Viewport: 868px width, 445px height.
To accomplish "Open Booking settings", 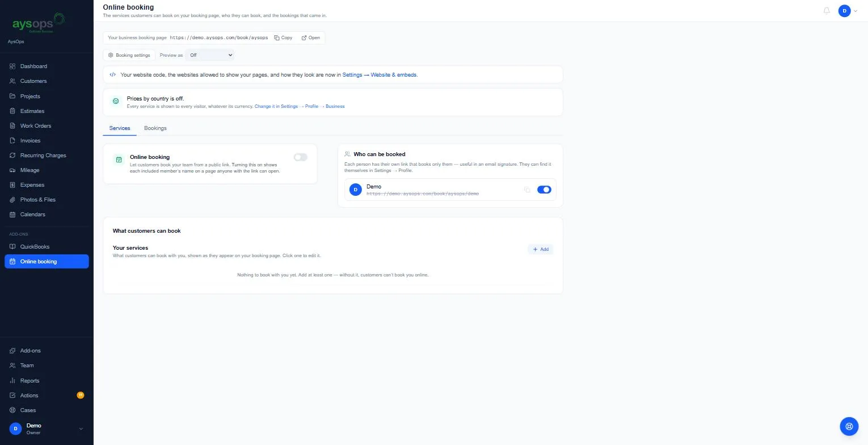I will [x=129, y=55].
